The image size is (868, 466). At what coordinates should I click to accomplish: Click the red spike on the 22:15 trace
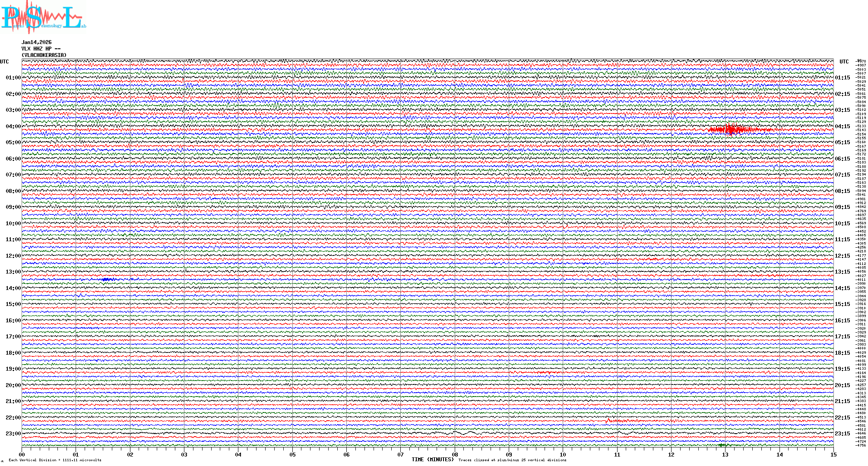pyautogui.click(x=608, y=420)
